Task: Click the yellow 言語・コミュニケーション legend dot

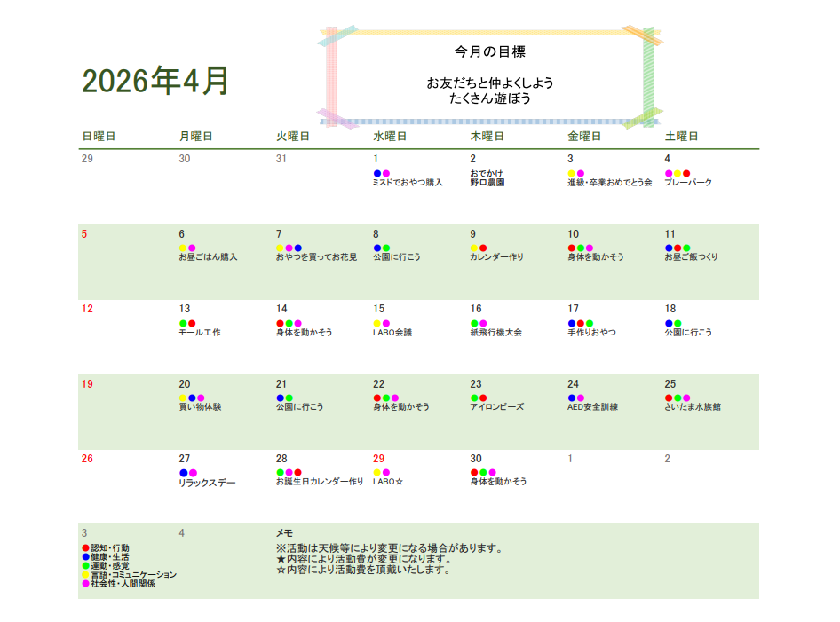Action: tap(85, 575)
